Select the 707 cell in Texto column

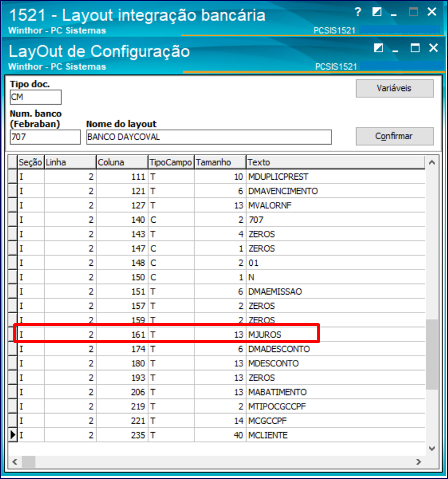point(336,220)
